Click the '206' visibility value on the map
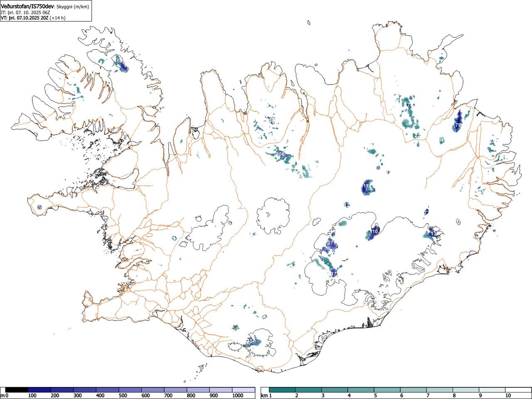 point(280,154)
